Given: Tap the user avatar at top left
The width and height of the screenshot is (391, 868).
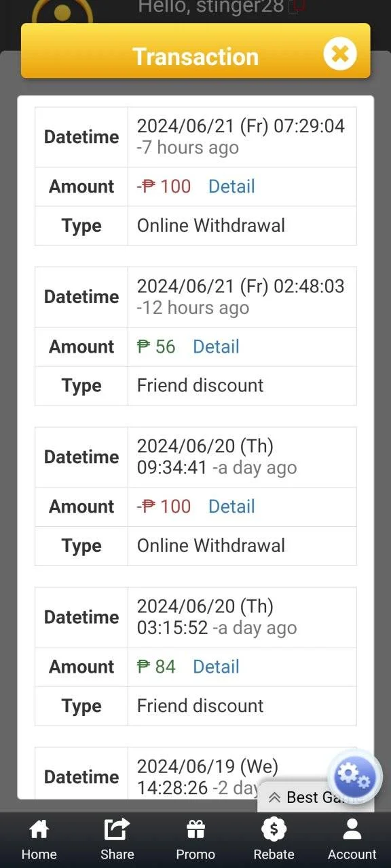Looking at the screenshot, I should (x=62, y=12).
